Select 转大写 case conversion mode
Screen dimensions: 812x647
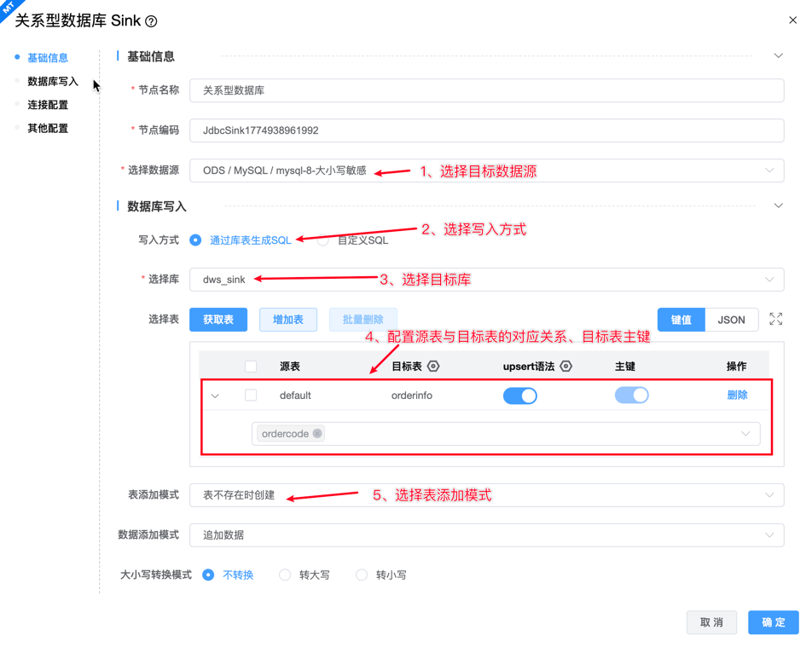285,575
